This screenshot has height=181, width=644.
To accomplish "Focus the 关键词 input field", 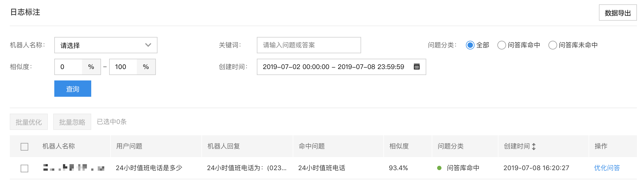I will coord(308,45).
